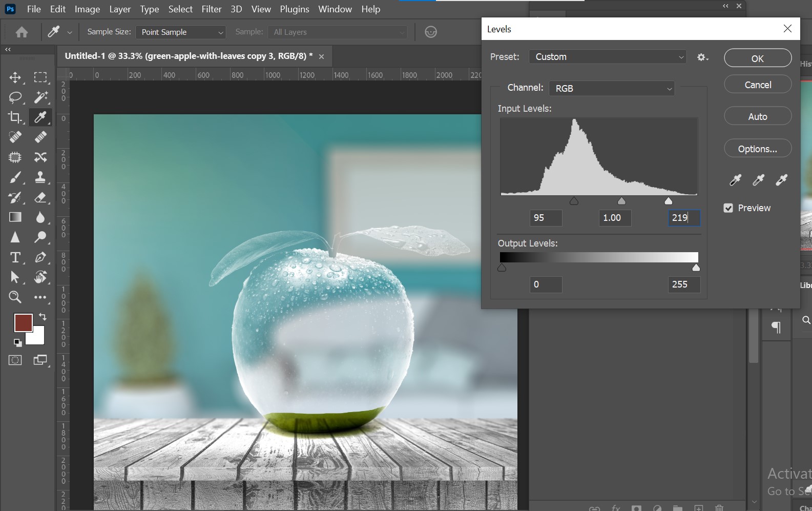Click Cancel in the Levels dialog

click(x=758, y=85)
